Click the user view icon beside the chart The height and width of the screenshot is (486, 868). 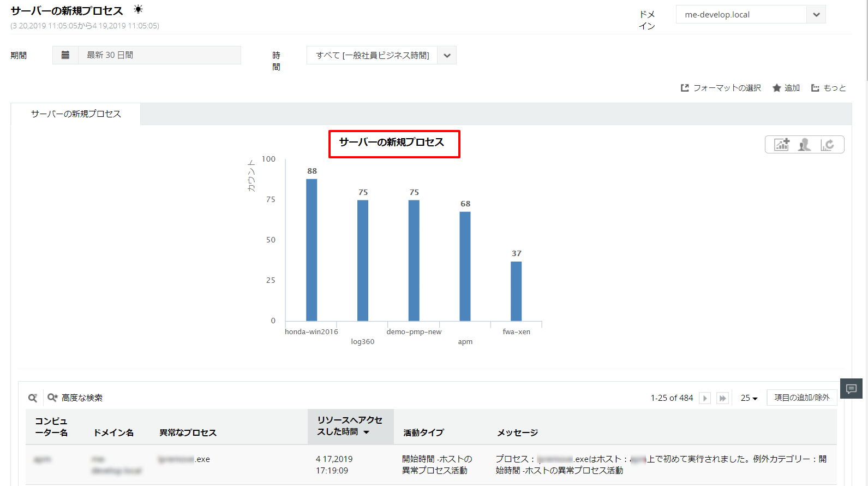pyautogui.click(x=804, y=145)
